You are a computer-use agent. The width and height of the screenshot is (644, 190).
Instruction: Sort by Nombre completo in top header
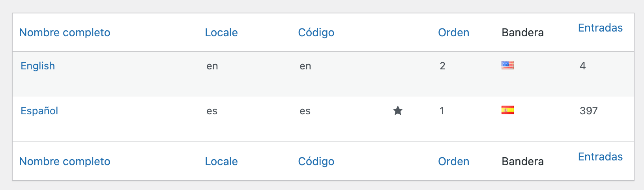65,32
